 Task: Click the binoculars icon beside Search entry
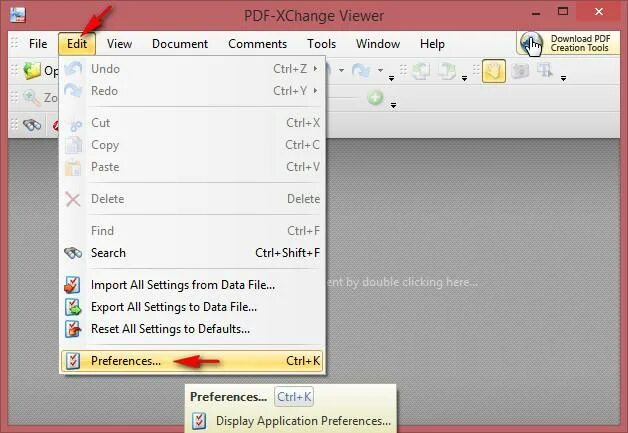pos(73,253)
